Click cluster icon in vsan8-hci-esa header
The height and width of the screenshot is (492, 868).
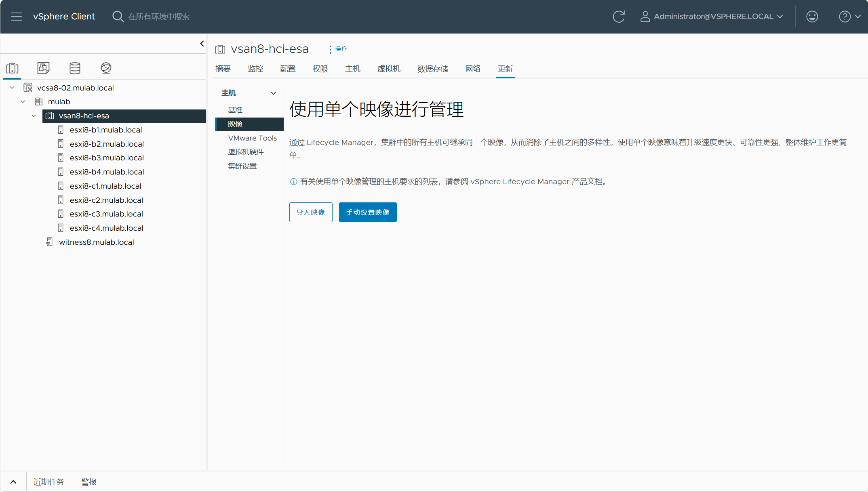tap(220, 49)
